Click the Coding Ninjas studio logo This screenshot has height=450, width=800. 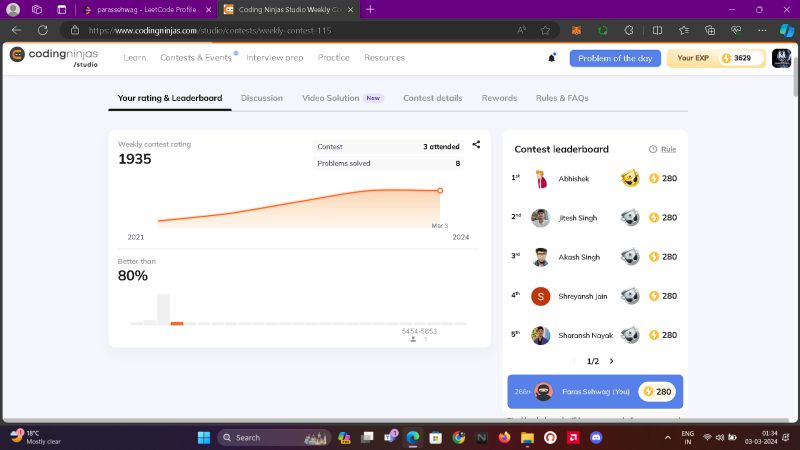pos(54,57)
